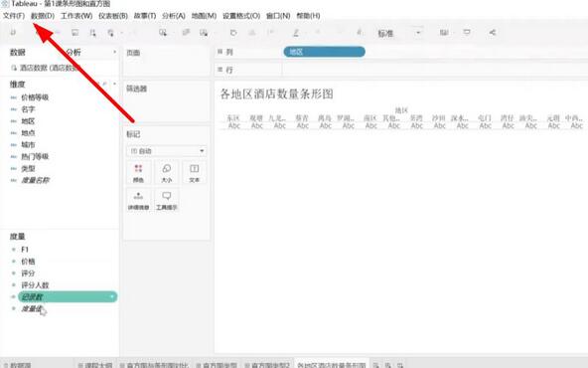The image size is (588, 368).
Task: Click the 大小 (Size) marks card button
Action: (167, 173)
